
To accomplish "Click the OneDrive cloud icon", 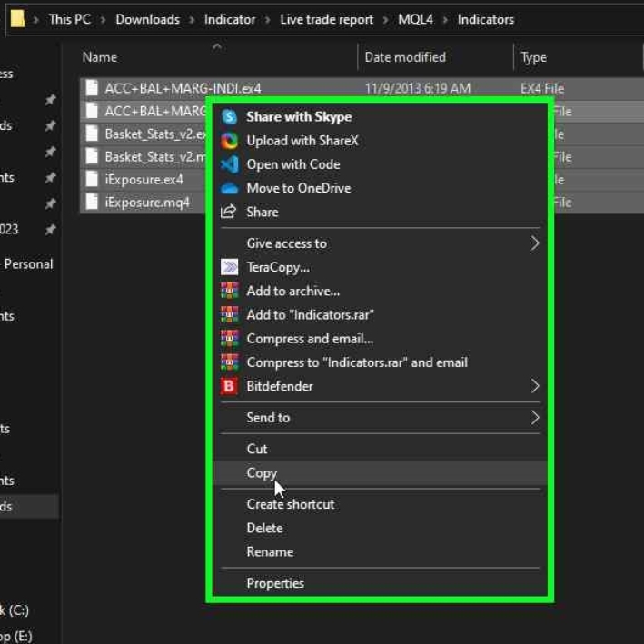I will click(229, 189).
